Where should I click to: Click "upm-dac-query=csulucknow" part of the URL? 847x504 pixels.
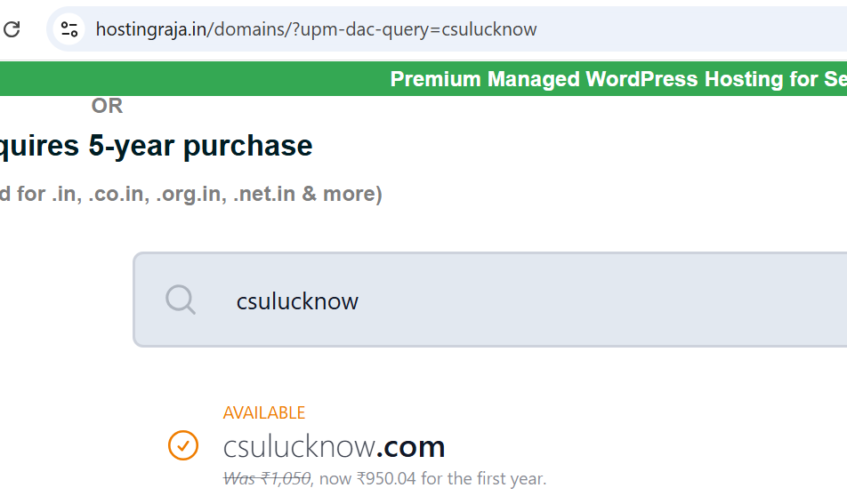[419, 29]
